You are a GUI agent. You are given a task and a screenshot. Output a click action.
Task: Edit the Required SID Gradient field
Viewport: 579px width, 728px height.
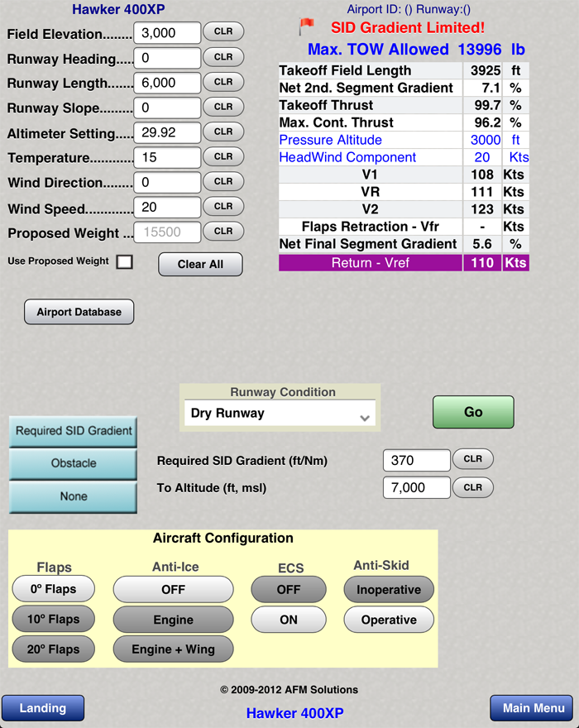[417, 460]
